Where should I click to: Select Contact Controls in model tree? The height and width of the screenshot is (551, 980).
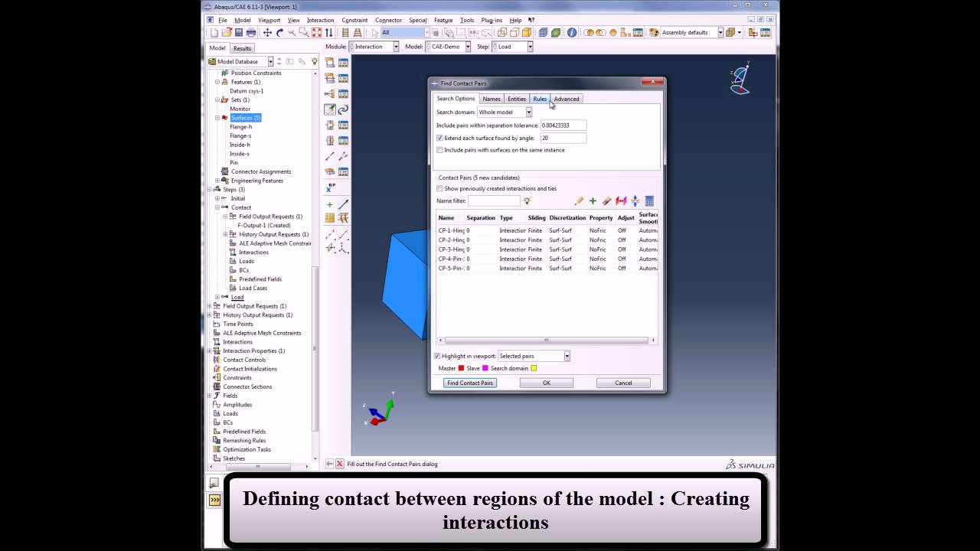244,360
